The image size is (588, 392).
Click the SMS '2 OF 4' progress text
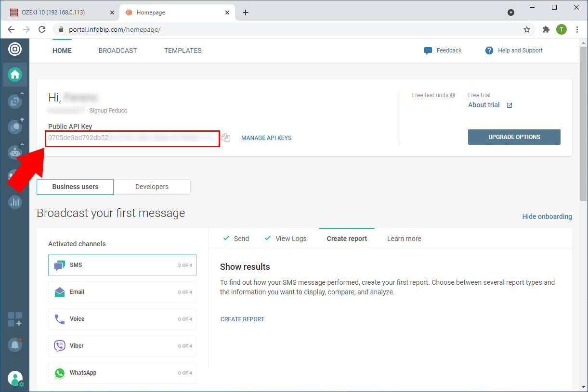pyautogui.click(x=185, y=266)
